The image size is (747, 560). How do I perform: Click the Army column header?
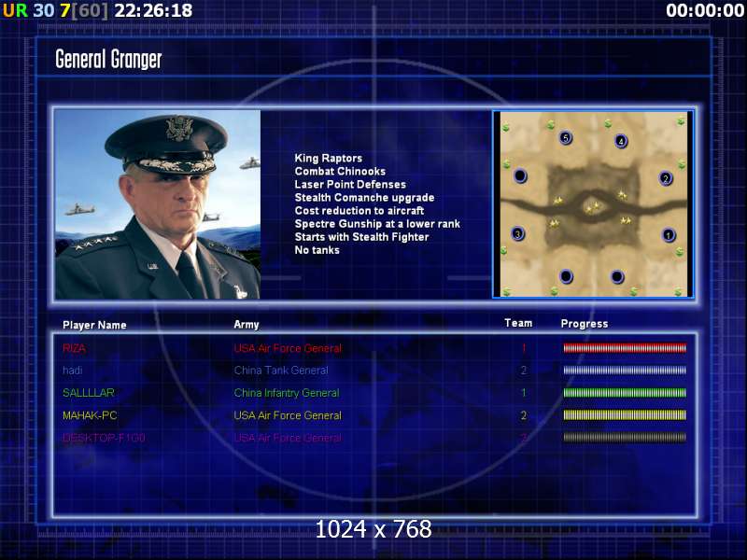247,325
